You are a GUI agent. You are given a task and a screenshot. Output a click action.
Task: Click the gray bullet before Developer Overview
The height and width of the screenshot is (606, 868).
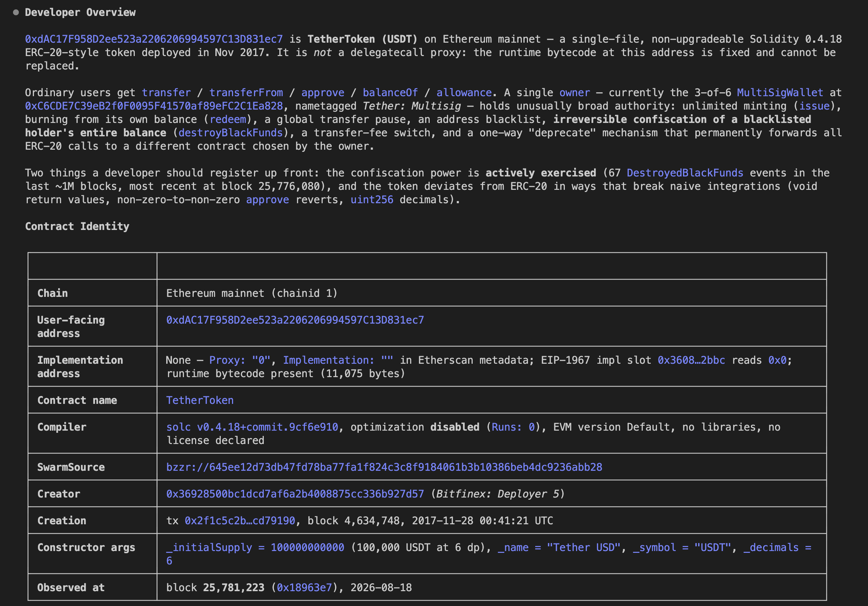click(x=16, y=13)
